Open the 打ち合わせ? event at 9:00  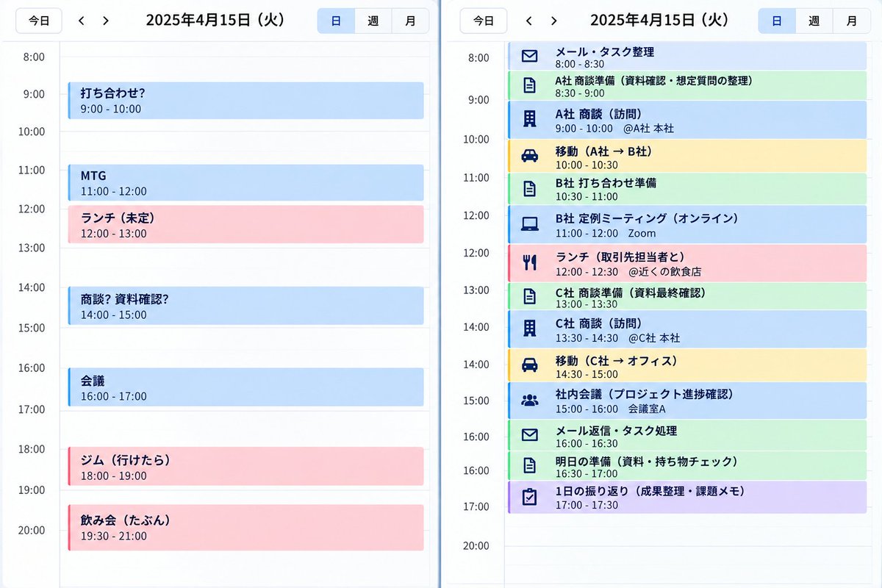[x=245, y=101]
